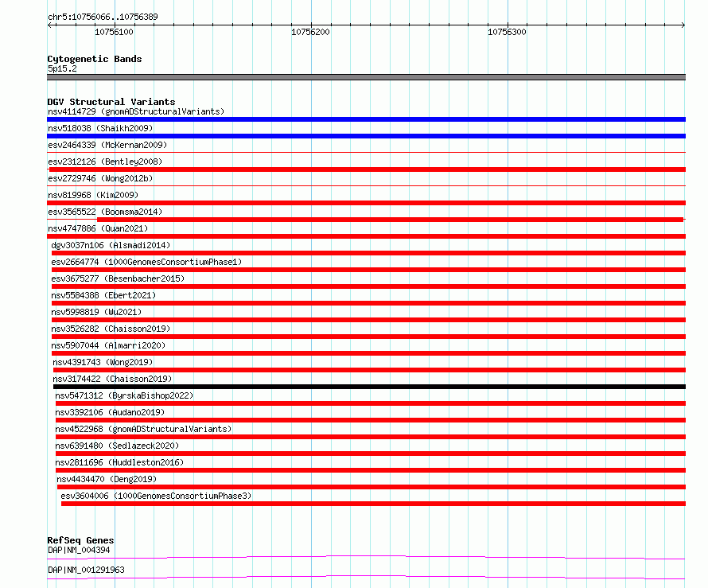Click the Cytogenetic Bands track heading
Screen dimensions: 708x588
(95, 59)
